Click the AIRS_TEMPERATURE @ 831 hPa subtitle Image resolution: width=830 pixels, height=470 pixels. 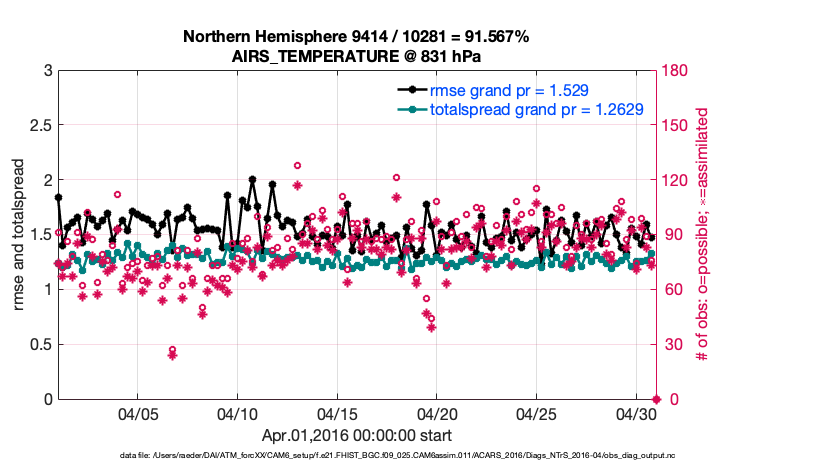[356, 56]
